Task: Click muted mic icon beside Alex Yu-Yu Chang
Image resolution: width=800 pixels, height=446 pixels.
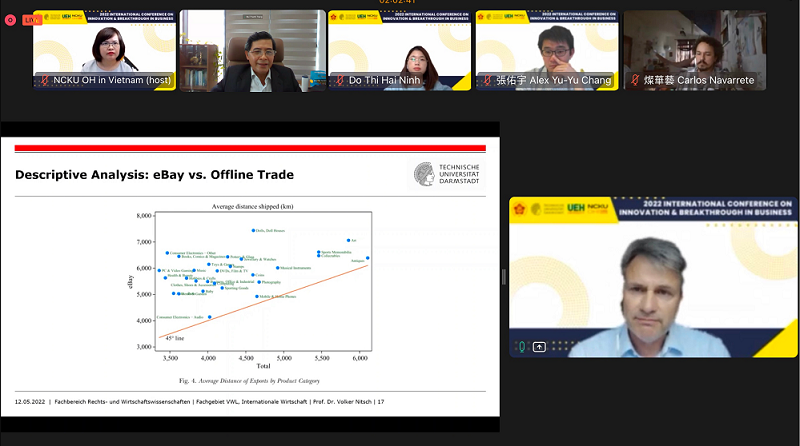Action: click(x=487, y=80)
